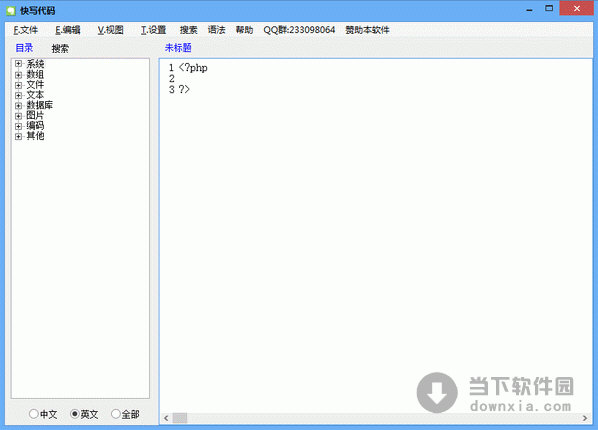Open the V.视图 menu

[x=110, y=30]
